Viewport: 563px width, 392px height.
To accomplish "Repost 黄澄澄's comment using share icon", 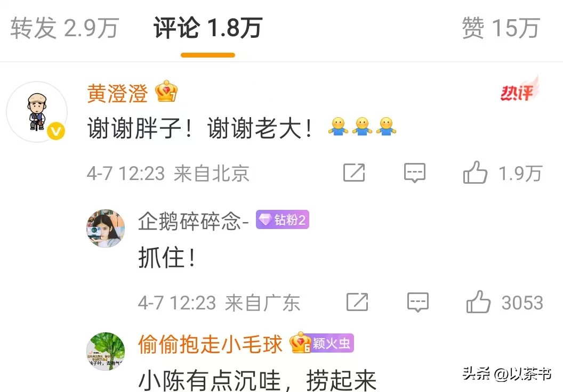I will coord(354,173).
